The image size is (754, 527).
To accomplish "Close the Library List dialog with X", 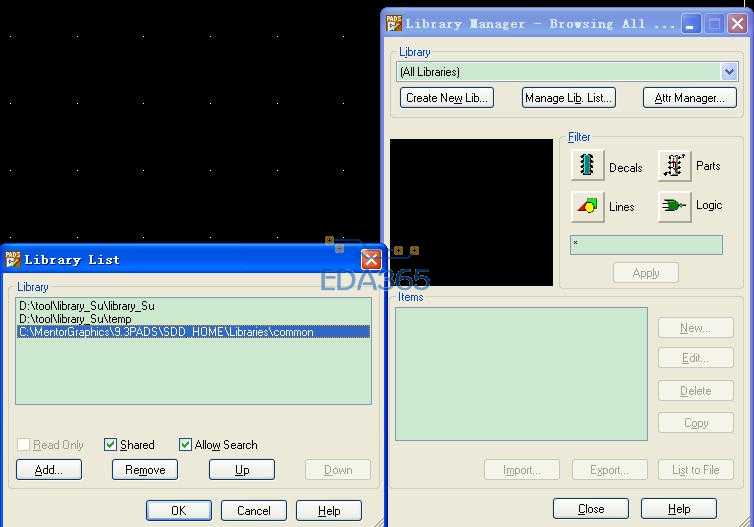I will click(x=371, y=260).
